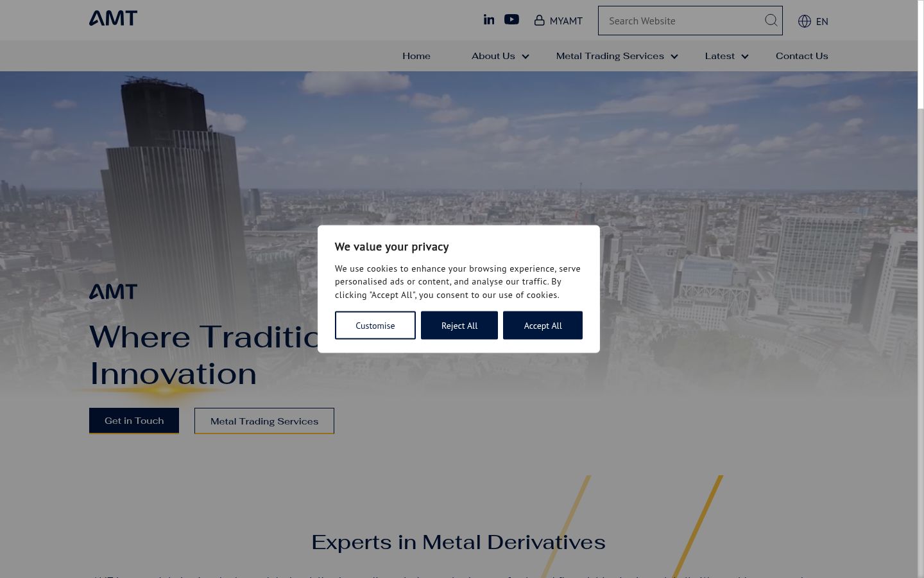Reject all cookies

459,326
